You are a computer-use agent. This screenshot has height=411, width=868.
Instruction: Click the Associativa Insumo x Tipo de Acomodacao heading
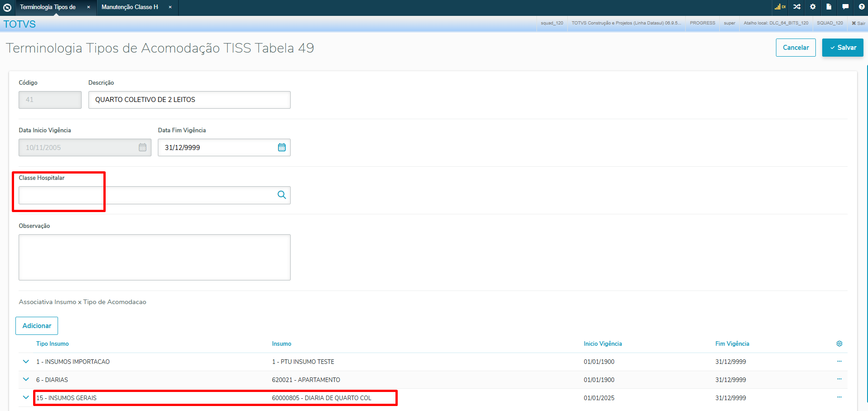pyautogui.click(x=83, y=302)
